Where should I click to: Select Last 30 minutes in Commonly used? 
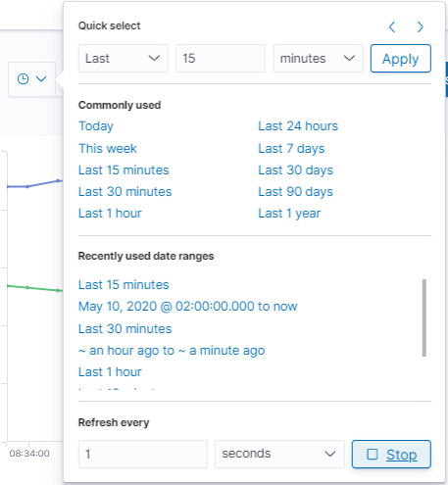point(124,192)
